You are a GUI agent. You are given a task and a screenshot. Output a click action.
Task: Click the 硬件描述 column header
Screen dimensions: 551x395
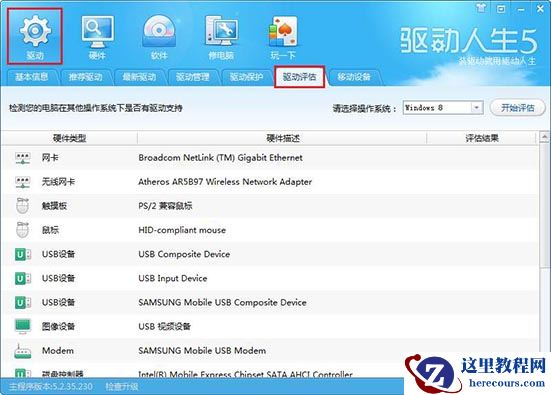(x=282, y=138)
